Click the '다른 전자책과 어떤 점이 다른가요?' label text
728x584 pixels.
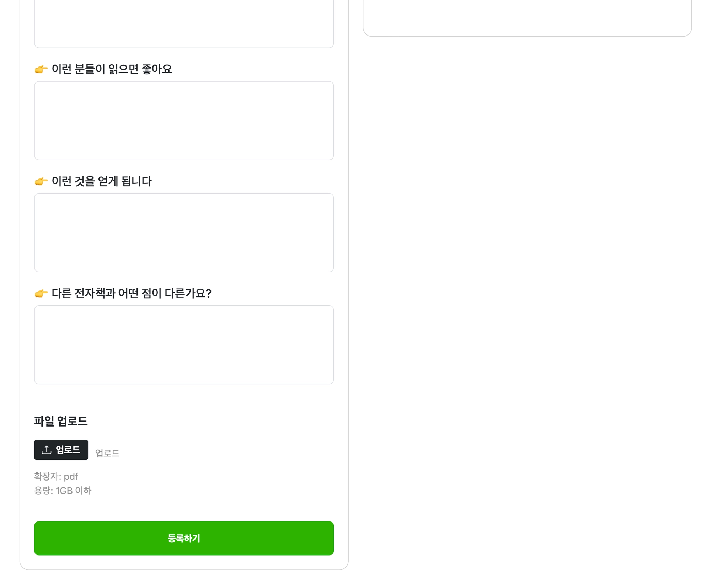tap(132, 293)
